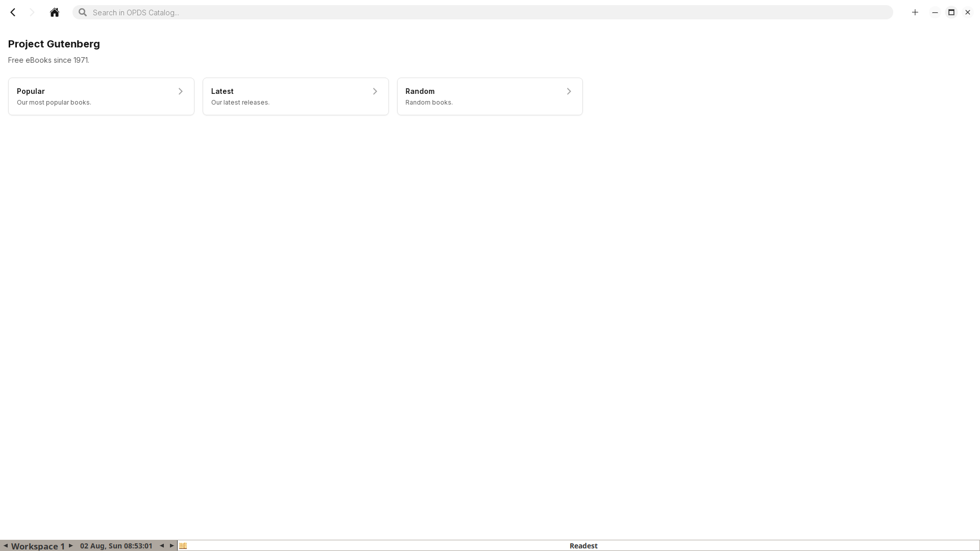The image size is (980, 551).
Task: Maximize the Readest window
Action: pyautogui.click(x=951, y=12)
